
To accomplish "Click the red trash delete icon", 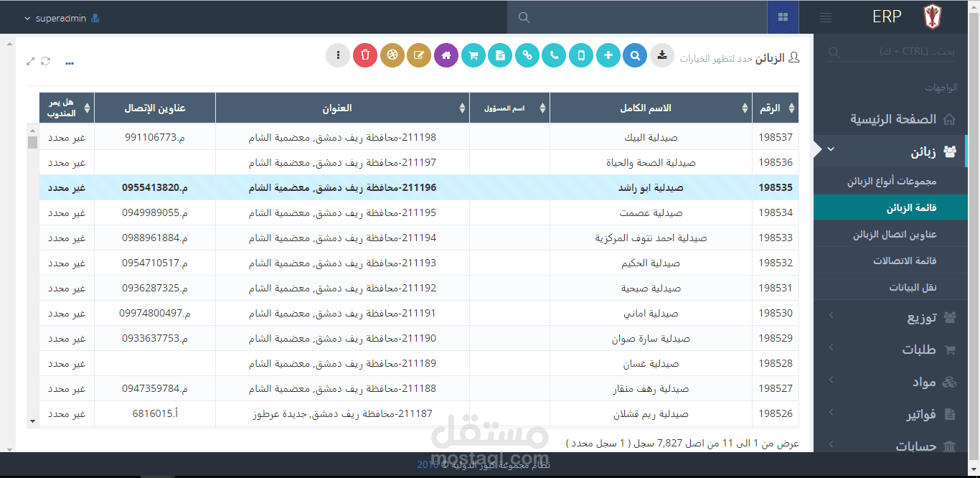I will pyautogui.click(x=365, y=55).
